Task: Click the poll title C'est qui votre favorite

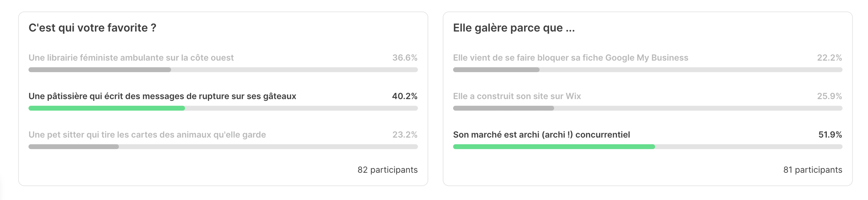Action: (92, 28)
